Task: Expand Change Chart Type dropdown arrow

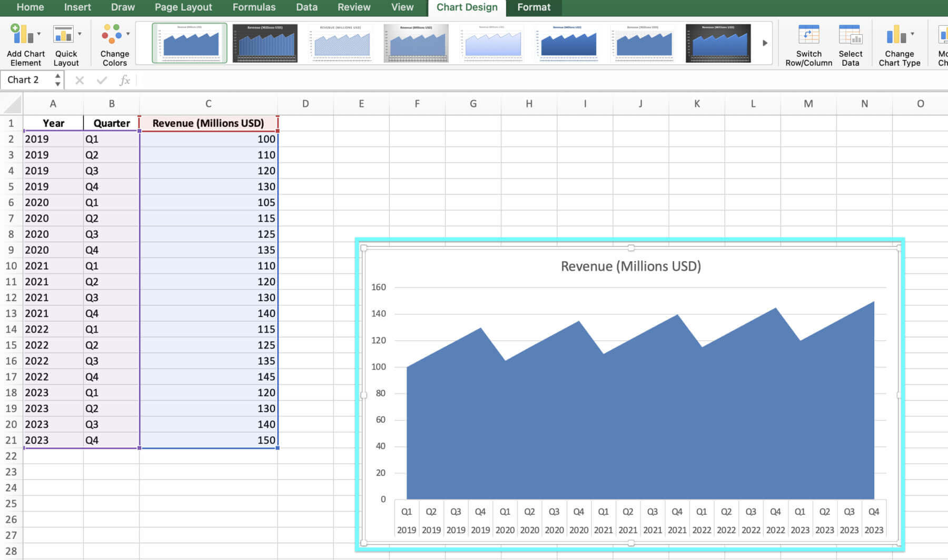Action: pyautogui.click(x=912, y=34)
